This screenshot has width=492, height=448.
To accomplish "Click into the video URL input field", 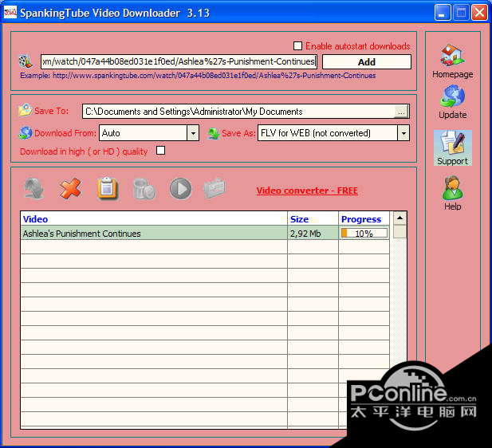I will pos(179,61).
